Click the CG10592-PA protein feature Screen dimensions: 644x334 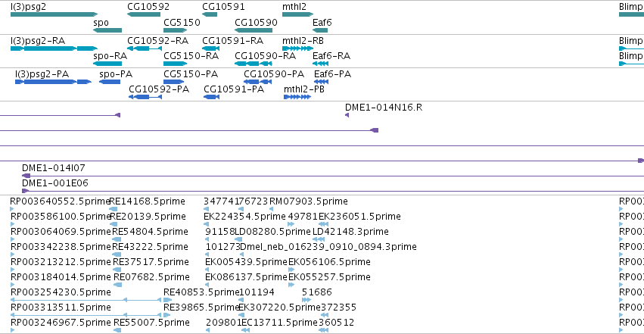coord(145,97)
